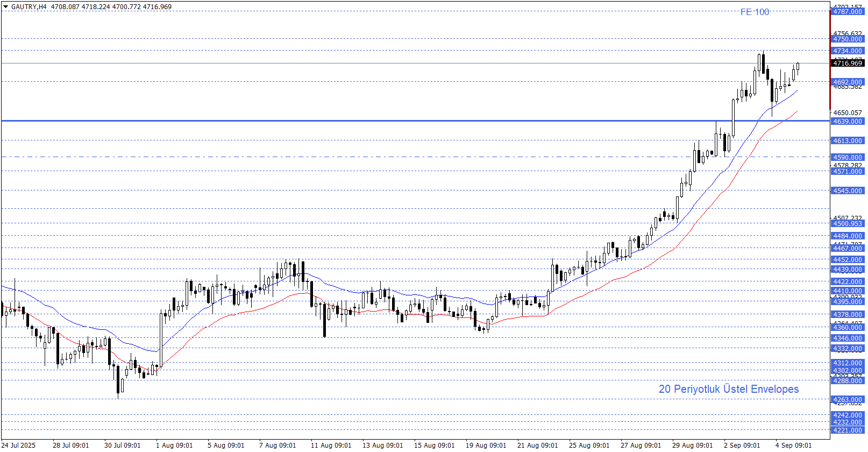Click the 4787.000 price level label

tap(848, 12)
